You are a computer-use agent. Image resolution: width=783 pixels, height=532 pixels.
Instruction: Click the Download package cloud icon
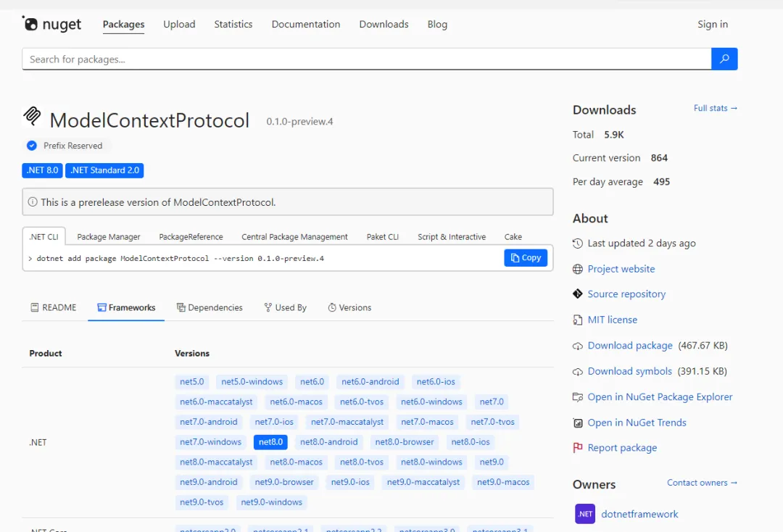(x=578, y=346)
